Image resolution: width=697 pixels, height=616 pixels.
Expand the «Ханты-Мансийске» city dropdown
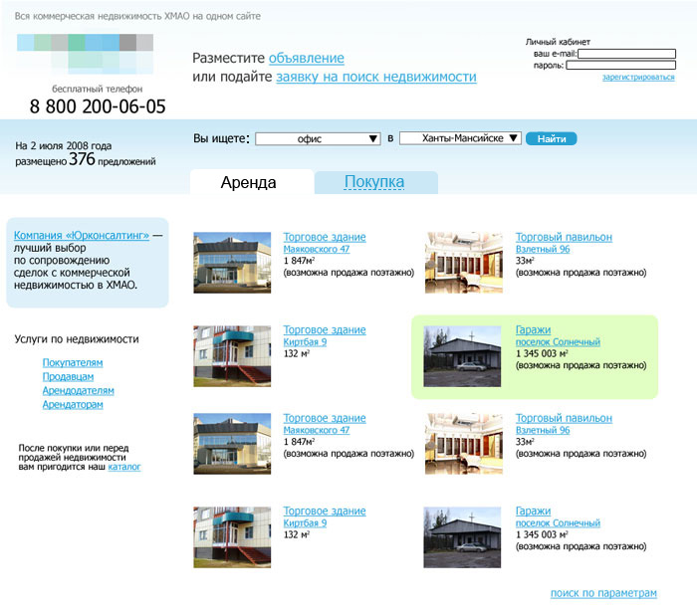pyautogui.click(x=460, y=139)
